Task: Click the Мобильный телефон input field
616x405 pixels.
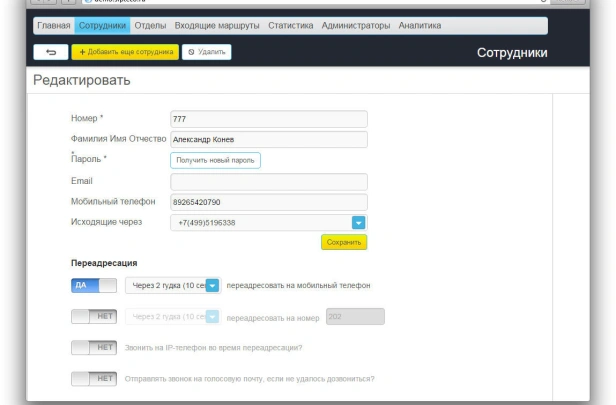Action: pyautogui.click(x=269, y=202)
